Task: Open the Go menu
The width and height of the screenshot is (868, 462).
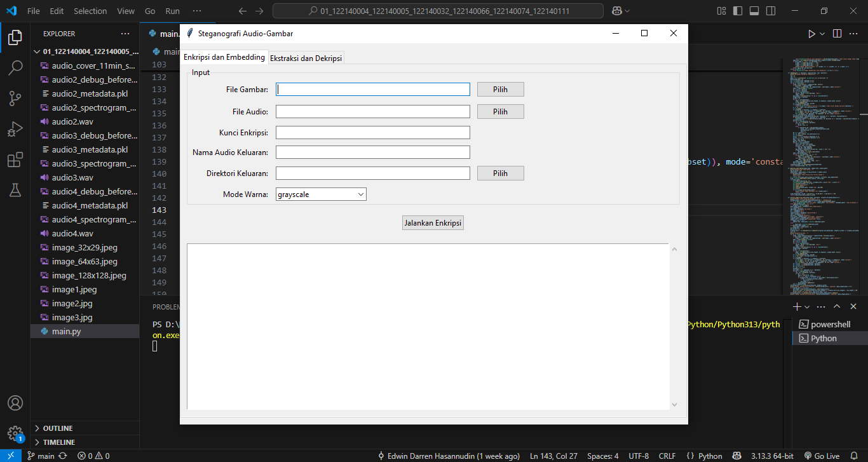Action: pyautogui.click(x=150, y=11)
